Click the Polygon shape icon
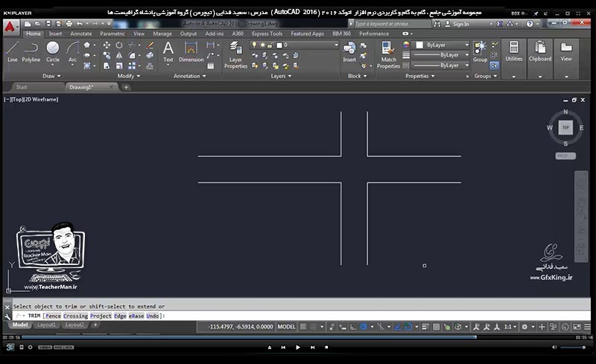 coord(87,45)
